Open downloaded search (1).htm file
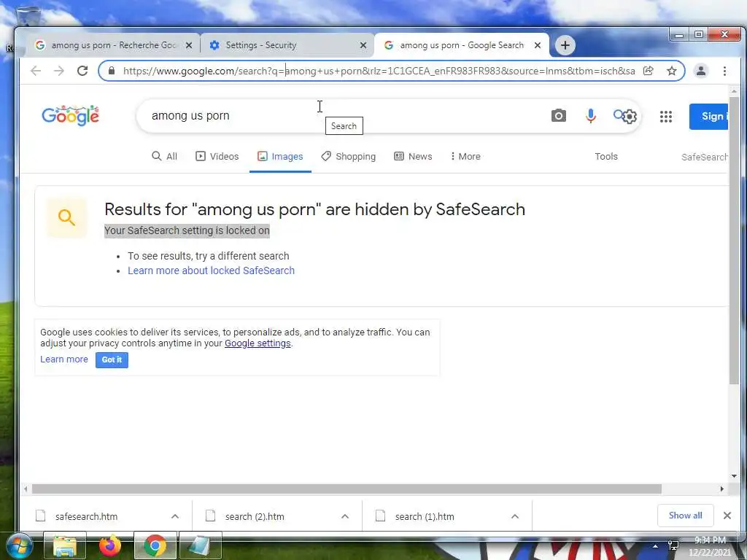The width and height of the screenshot is (747, 560). (x=425, y=516)
